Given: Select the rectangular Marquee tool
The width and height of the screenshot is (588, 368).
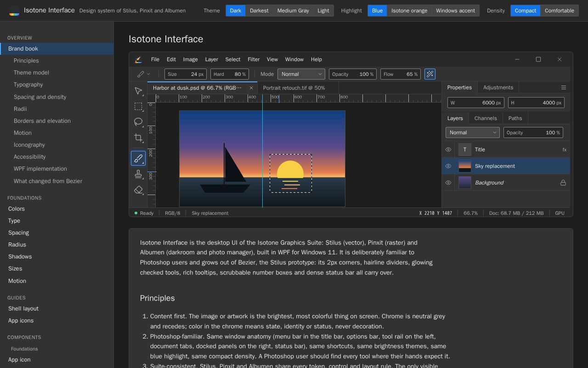Looking at the screenshot, I should pyautogui.click(x=138, y=106).
